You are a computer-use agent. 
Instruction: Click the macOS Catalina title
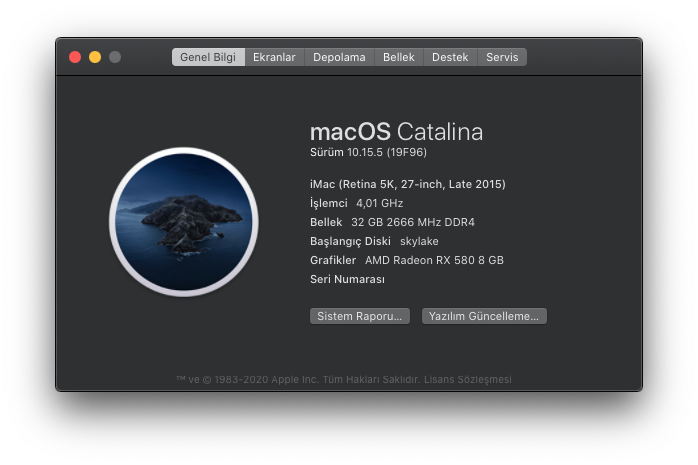pos(396,132)
